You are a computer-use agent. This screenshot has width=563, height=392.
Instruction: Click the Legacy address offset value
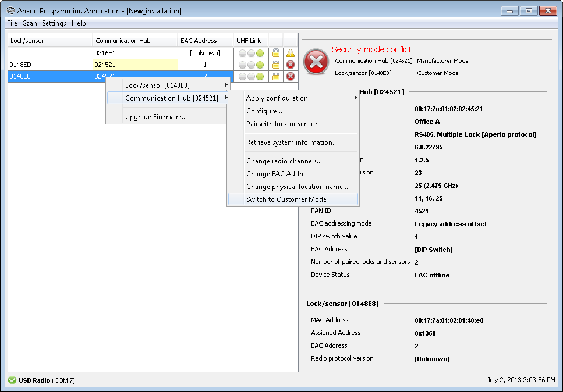451,224
